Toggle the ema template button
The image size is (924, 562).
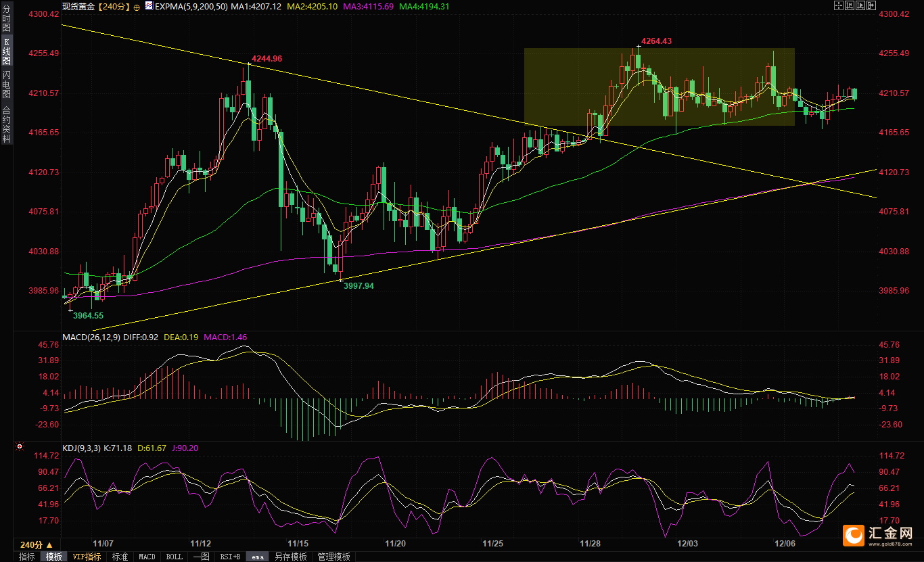click(258, 557)
